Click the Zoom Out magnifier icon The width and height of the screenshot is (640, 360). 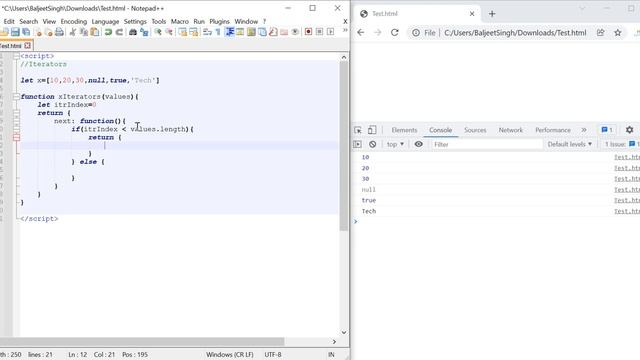coord(169,32)
